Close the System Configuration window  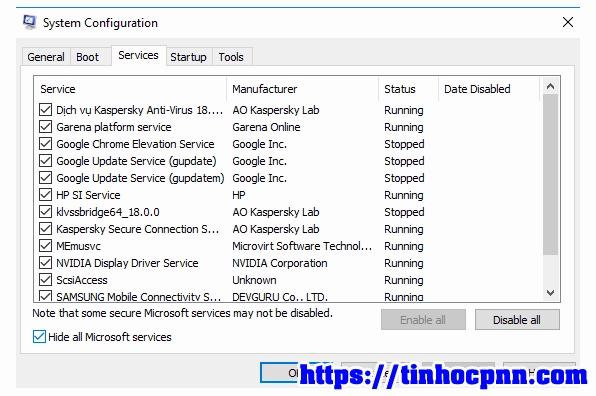[567, 22]
